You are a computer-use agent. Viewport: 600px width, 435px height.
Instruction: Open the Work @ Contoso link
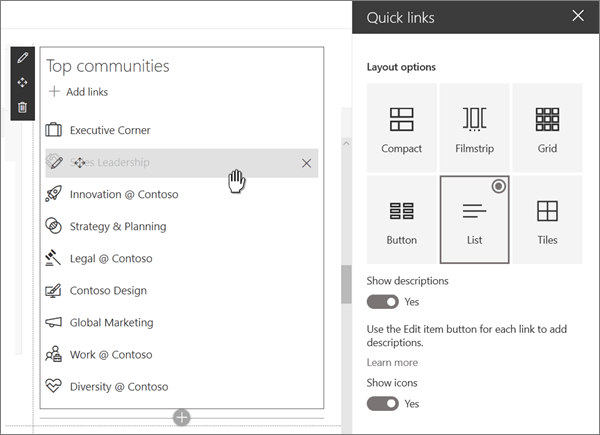(111, 355)
